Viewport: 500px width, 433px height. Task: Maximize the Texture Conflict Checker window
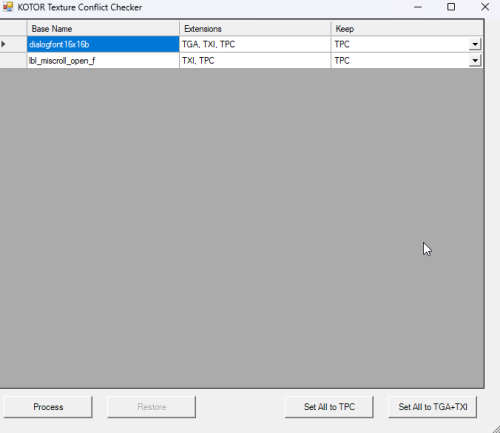[451, 7]
